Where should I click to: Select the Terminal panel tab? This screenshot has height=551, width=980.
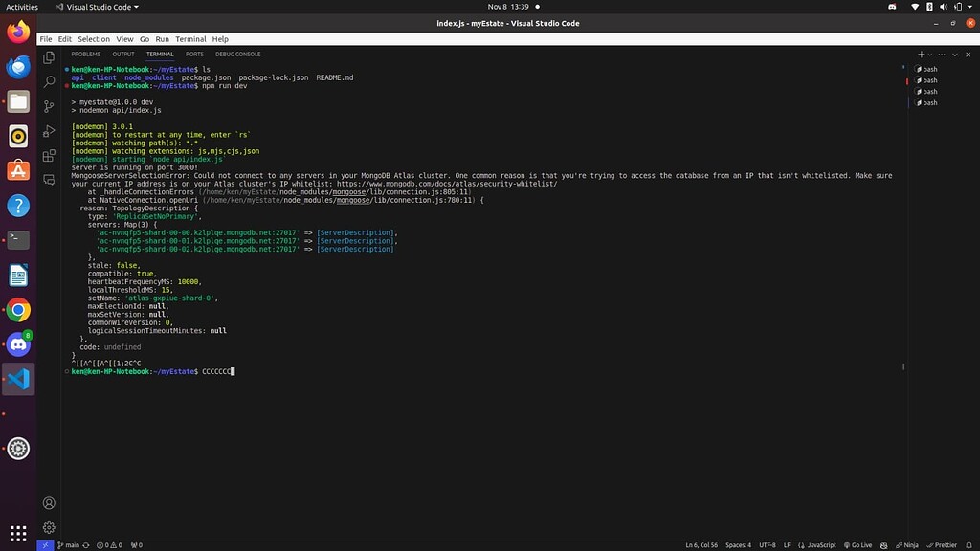[x=160, y=55]
